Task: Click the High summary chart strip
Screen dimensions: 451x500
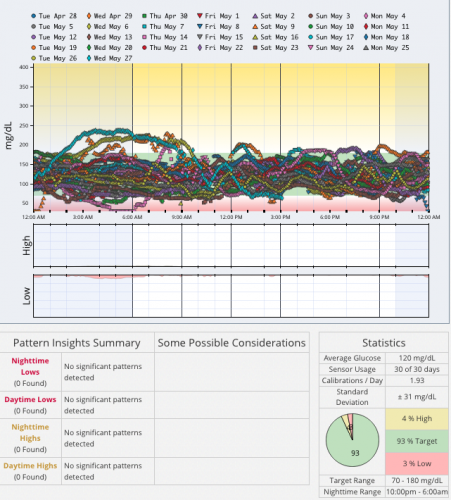Action: tap(231, 245)
